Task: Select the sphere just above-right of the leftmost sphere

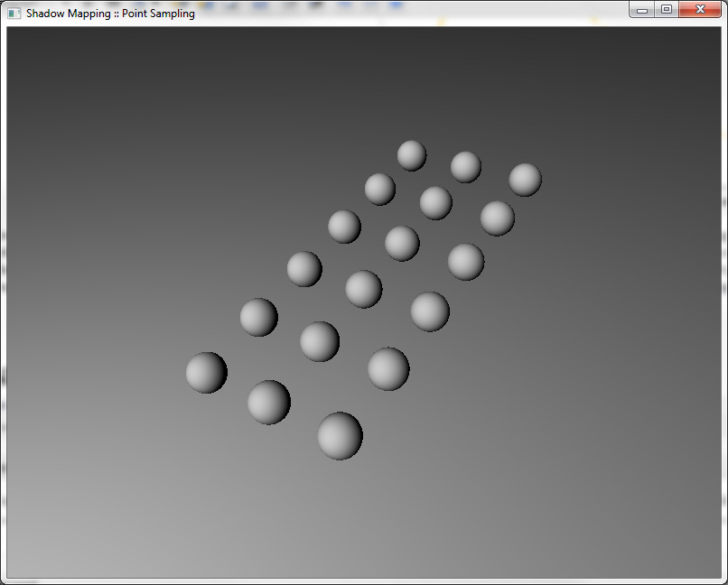Action: pos(258,317)
